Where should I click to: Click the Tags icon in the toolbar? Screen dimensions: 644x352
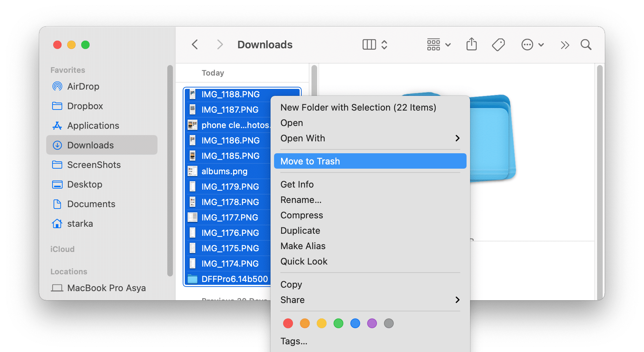(x=498, y=44)
